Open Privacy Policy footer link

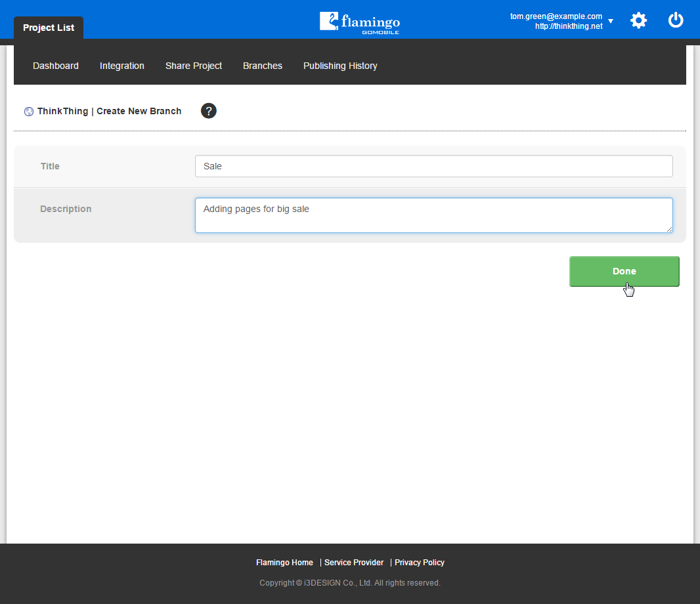coord(419,563)
